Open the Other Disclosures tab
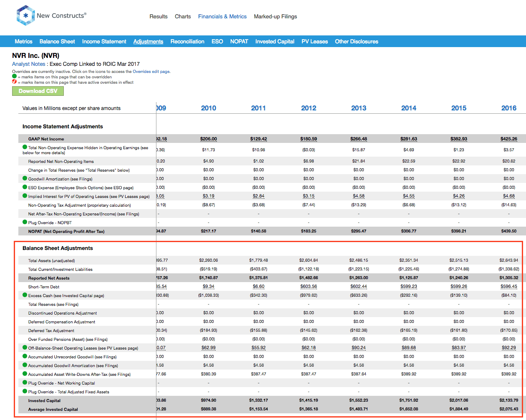 coord(357,42)
